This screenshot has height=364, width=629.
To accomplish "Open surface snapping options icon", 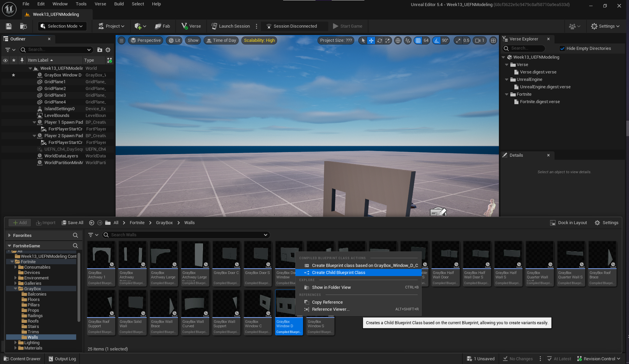I will [x=408, y=40].
